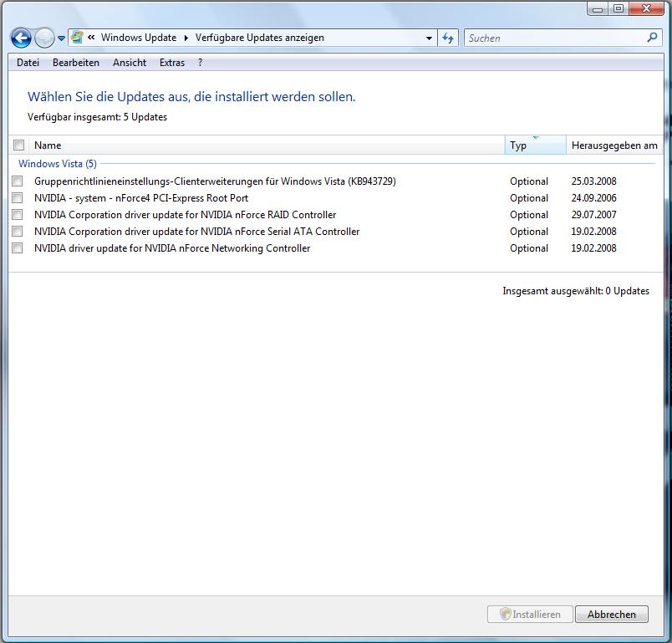Open the recent pages dropdown arrow

pyautogui.click(x=61, y=38)
